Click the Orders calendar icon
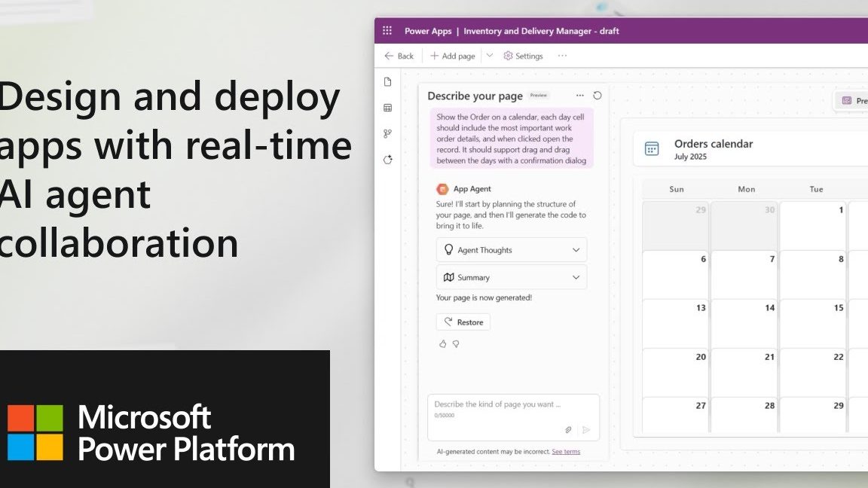Screen dimensions: 868x488 point(652,148)
